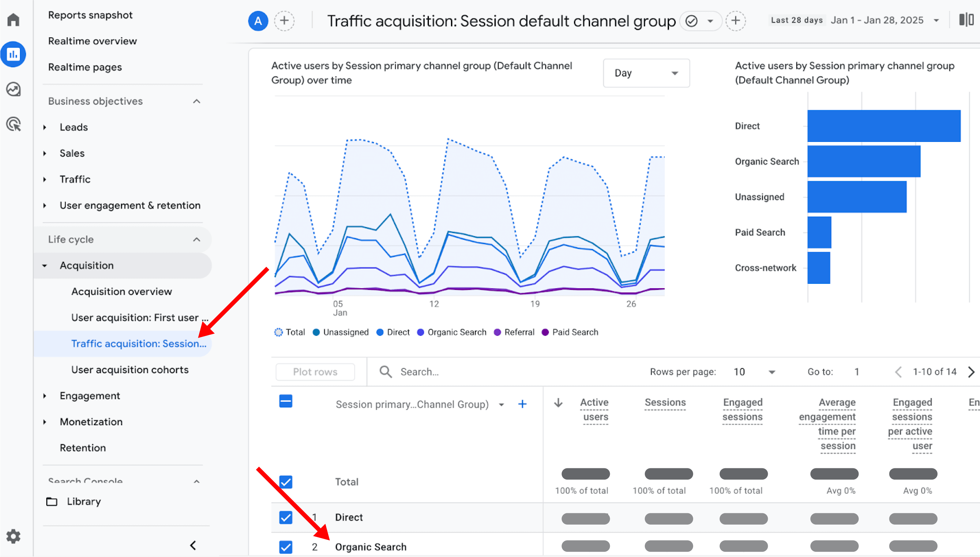The width and height of the screenshot is (980, 557).
Task: Open the Day granularity dropdown
Action: pos(646,73)
